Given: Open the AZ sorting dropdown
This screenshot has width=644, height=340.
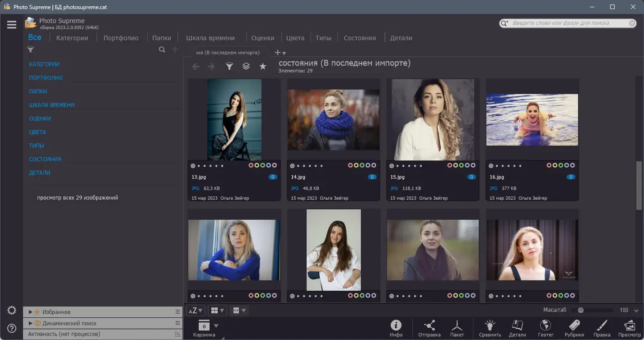Looking at the screenshot, I should pyautogui.click(x=195, y=310).
